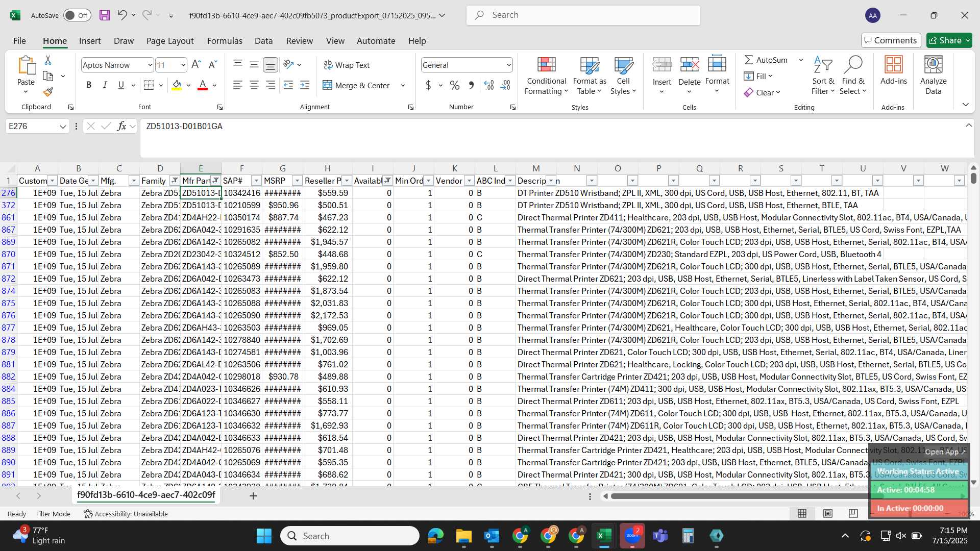Click the Orientation text-angle icon
The height and width of the screenshot is (551, 980).
click(288, 65)
